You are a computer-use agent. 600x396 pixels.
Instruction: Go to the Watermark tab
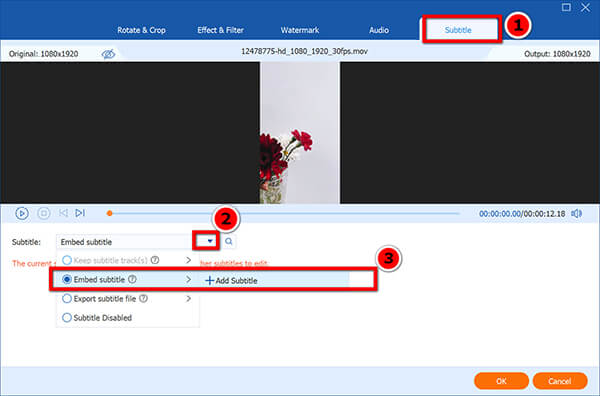tap(300, 30)
